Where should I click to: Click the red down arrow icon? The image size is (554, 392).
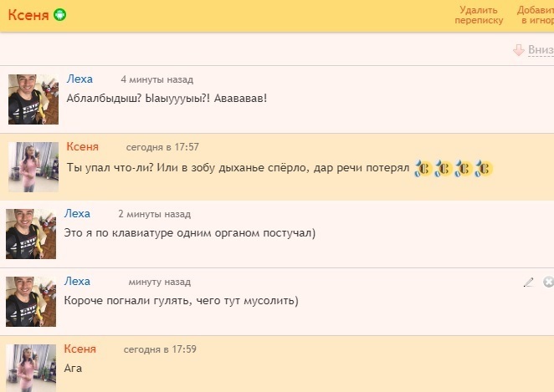click(x=519, y=50)
